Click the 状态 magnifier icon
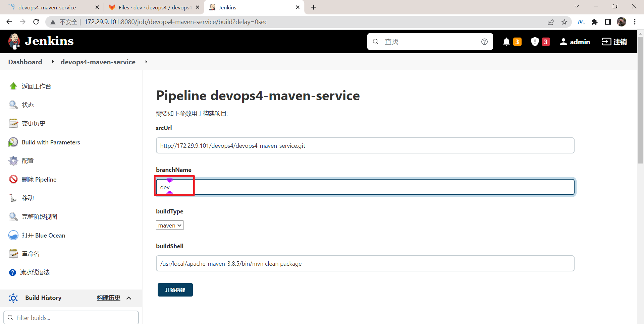Viewport: 644px width, 324px height. coord(13,105)
